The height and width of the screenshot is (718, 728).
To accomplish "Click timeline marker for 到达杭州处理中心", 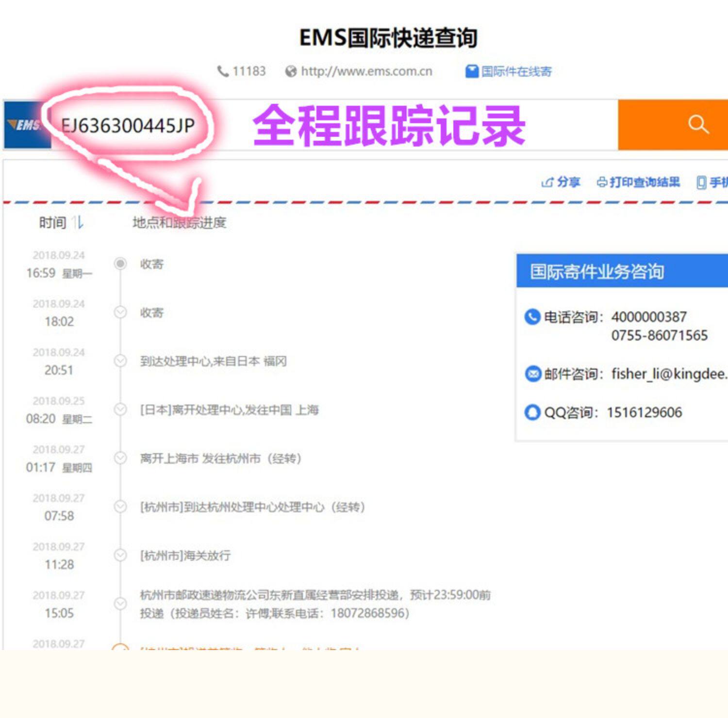I will coord(120,506).
